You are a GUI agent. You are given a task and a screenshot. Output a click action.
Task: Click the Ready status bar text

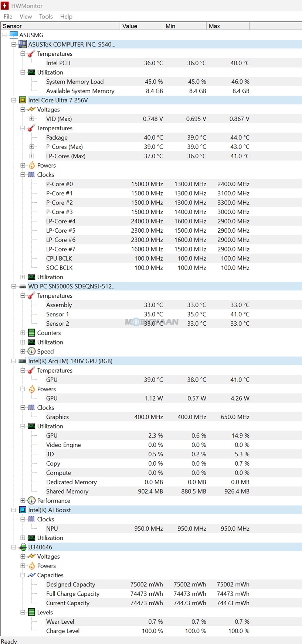[x=9, y=641]
